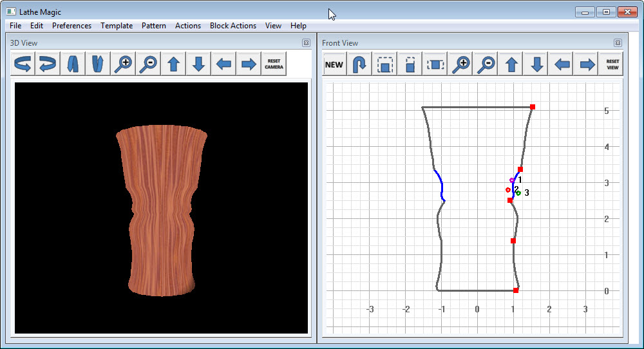
Task: Click the curved U-turn arrow icon
Action: click(360, 64)
